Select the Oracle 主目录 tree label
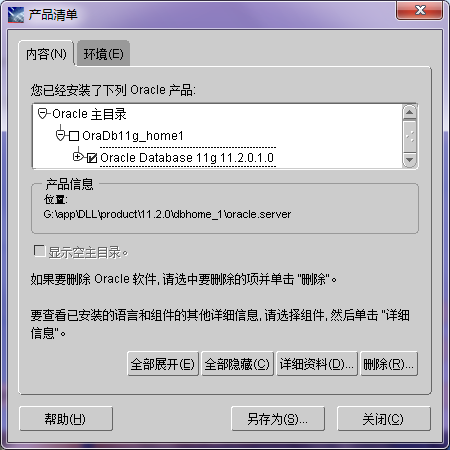Screen dimensions: 450x450 [x=89, y=114]
